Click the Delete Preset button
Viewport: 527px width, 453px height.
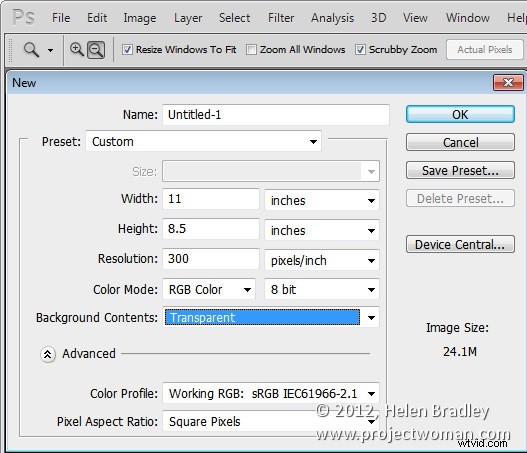(x=460, y=199)
